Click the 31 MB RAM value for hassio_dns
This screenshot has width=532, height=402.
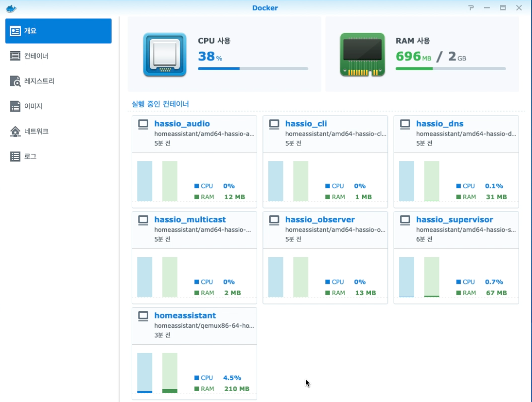point(496,197)
